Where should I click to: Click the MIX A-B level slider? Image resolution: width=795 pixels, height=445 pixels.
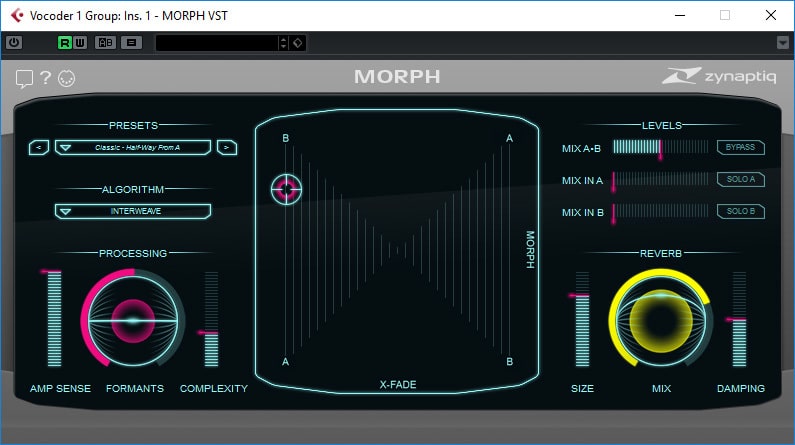tap(661, 147)
